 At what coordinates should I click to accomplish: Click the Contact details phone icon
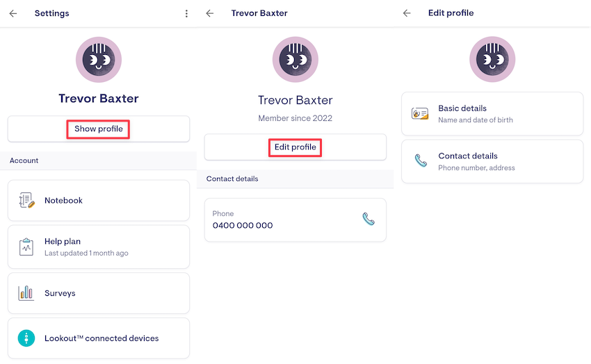click(x=421, y=161)
